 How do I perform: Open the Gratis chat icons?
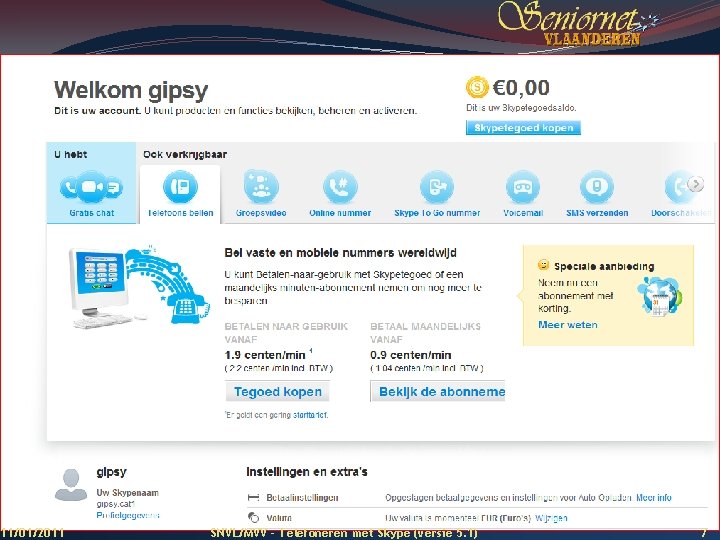(x=91, y=186)
